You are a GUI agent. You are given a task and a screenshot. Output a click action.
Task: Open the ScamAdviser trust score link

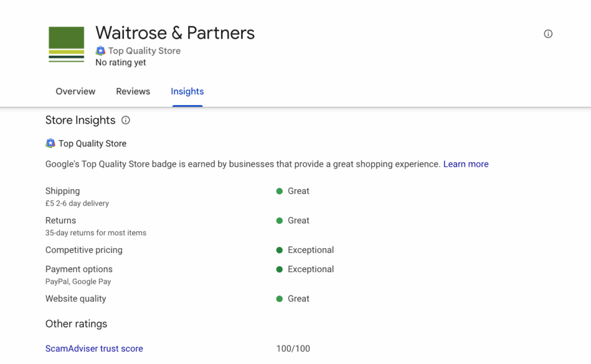[94, 348]
